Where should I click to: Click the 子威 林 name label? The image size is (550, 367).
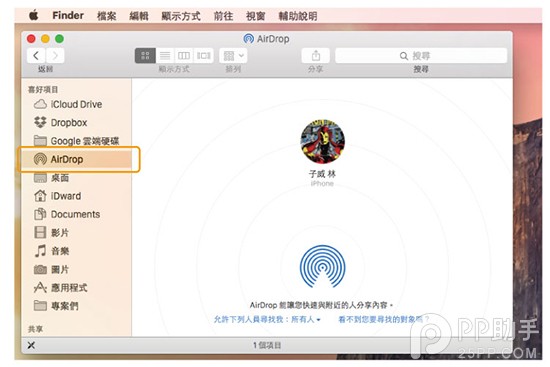tap(322, 174)
